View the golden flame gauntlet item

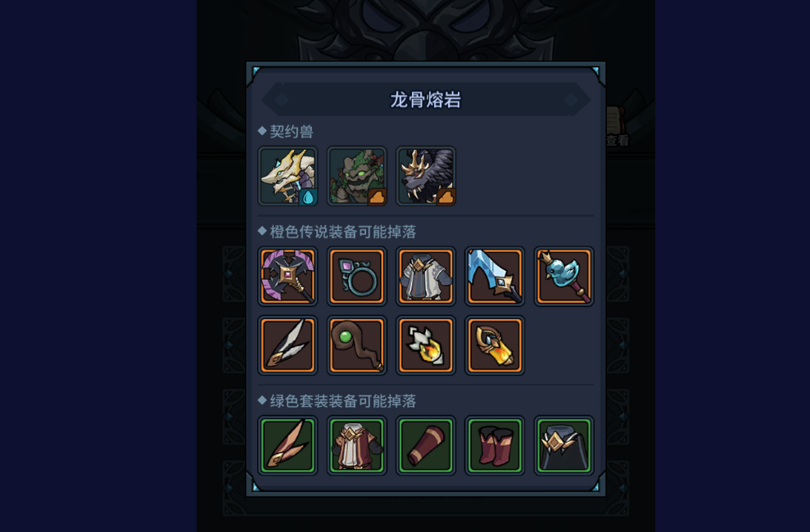coord(495,345)
